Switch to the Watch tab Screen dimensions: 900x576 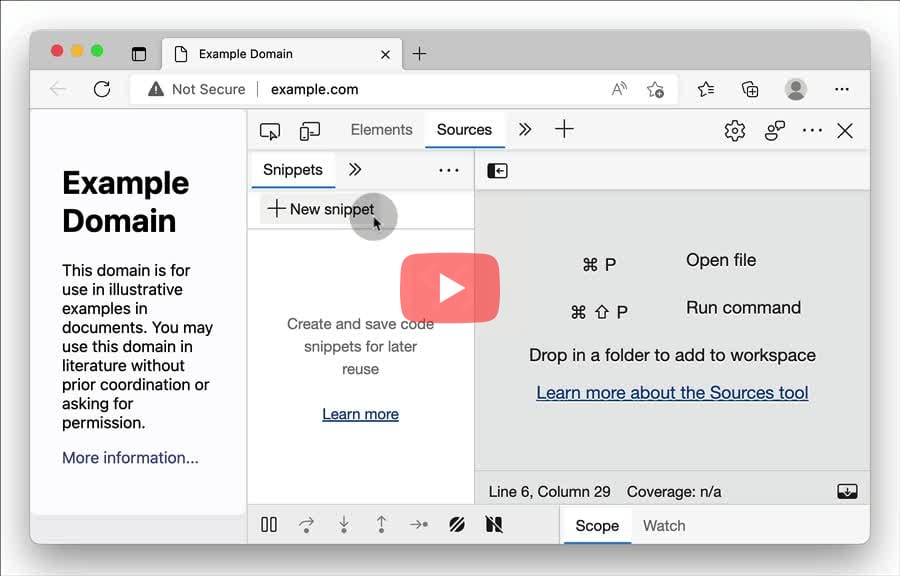click(664, 526)
